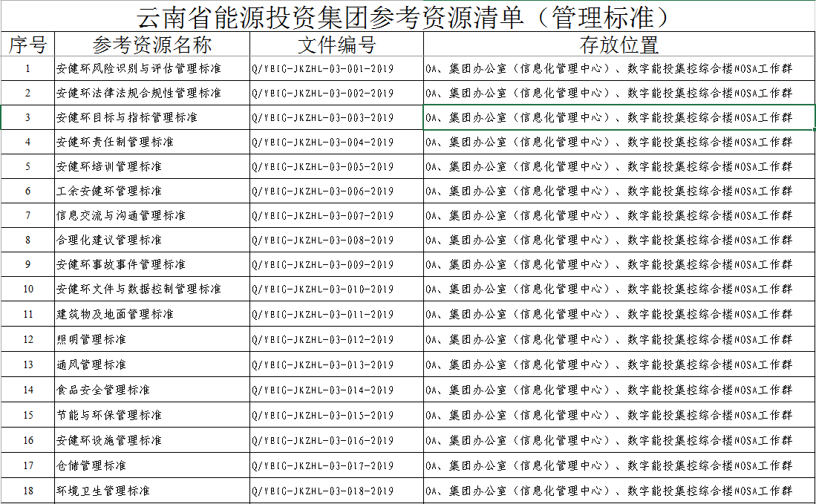Select the 存放位置 header cell
The width and height of the screenshot is (816, 504).
[618, 45]
